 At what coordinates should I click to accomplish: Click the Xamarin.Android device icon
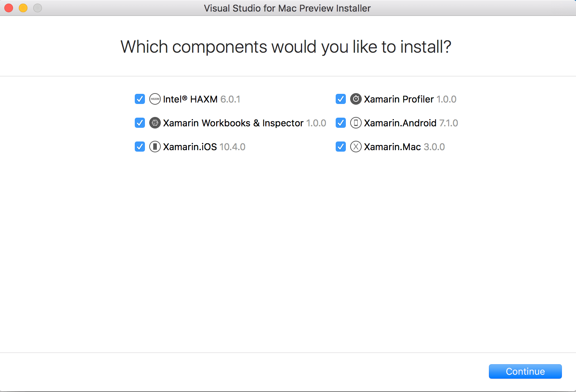(356, 123)
